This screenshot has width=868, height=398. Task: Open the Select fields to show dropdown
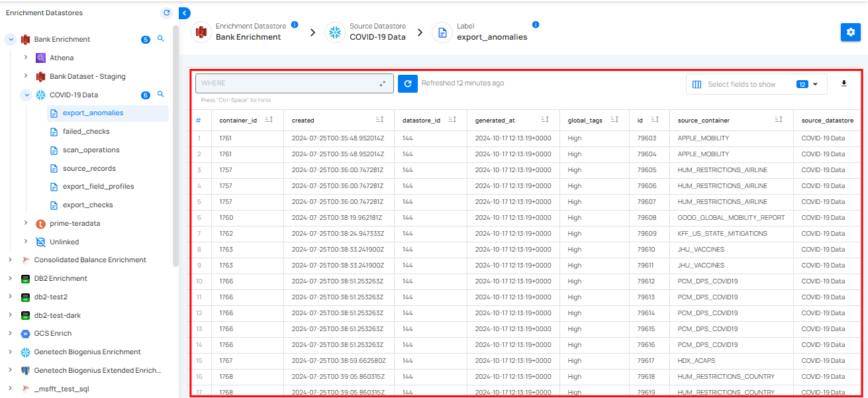756,84
